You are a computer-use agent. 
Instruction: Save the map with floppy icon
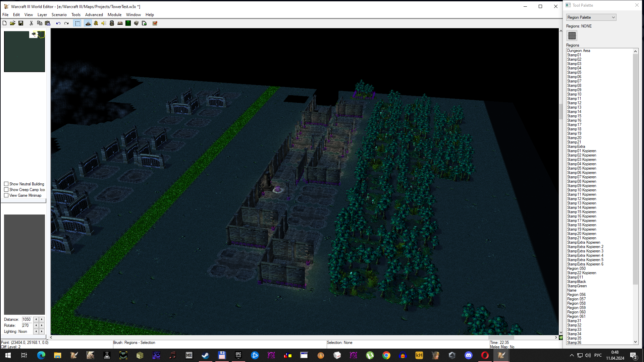click(21, 23)
